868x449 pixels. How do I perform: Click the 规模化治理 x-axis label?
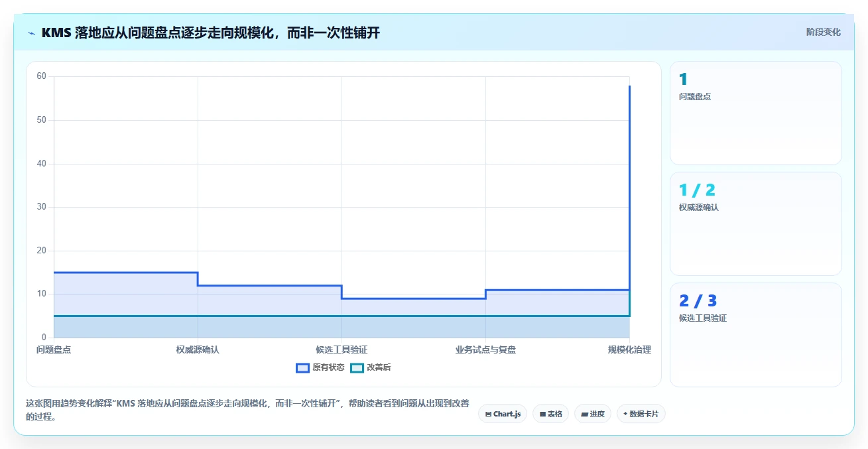(629, 350)
